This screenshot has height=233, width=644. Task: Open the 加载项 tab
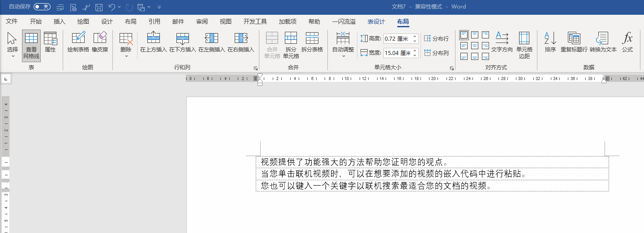(x=288, y=21)
